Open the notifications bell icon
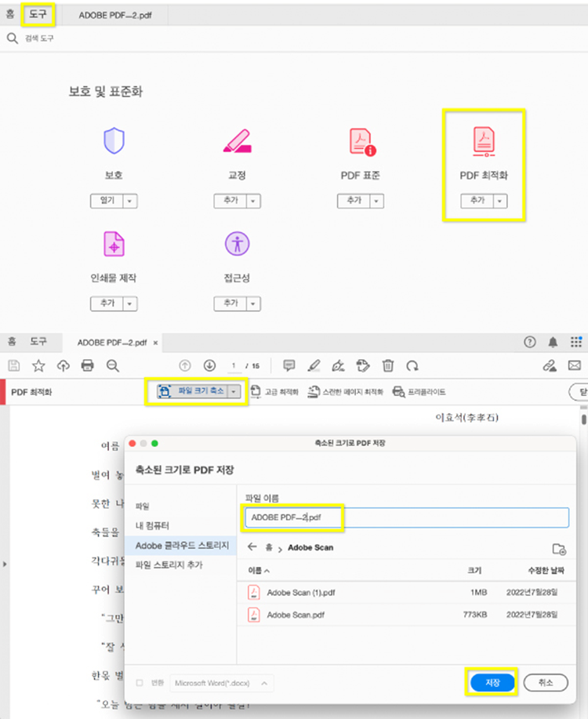Viewport: 588px width, 719px height. tap(554, 342)
